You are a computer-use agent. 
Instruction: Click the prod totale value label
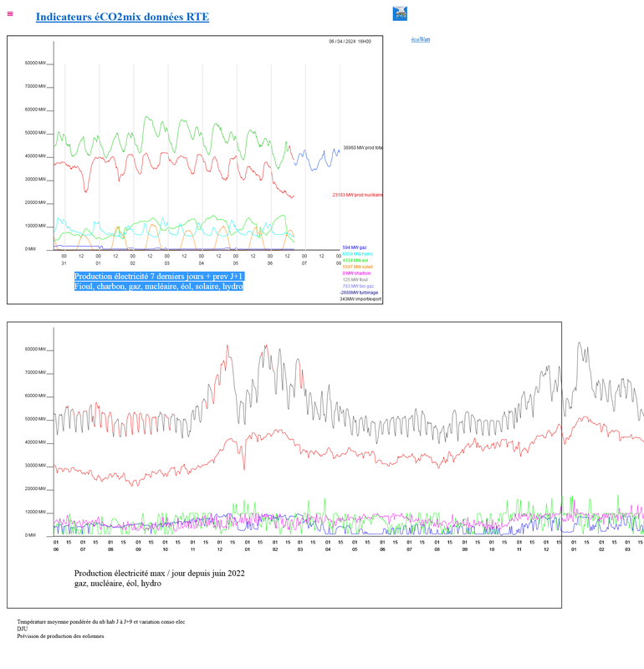pyautogui.click(x=362, y=148)
